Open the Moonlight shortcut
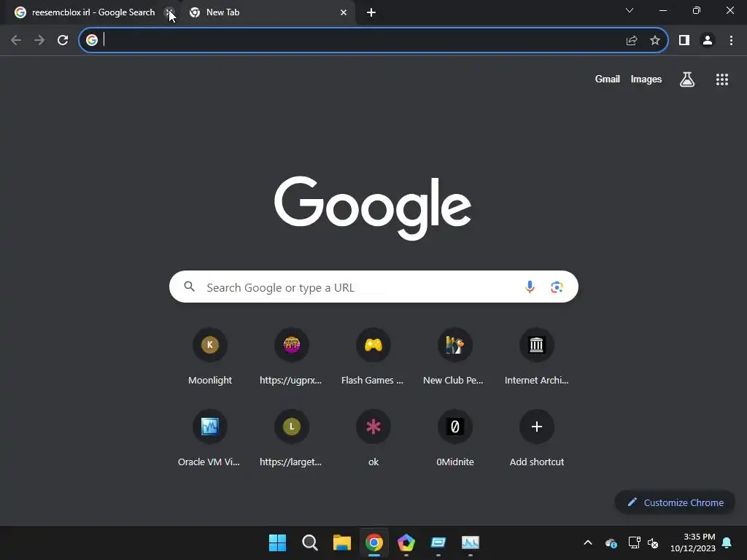The height and width of the screenshot is (560, 747). click(x=210, y=357)
